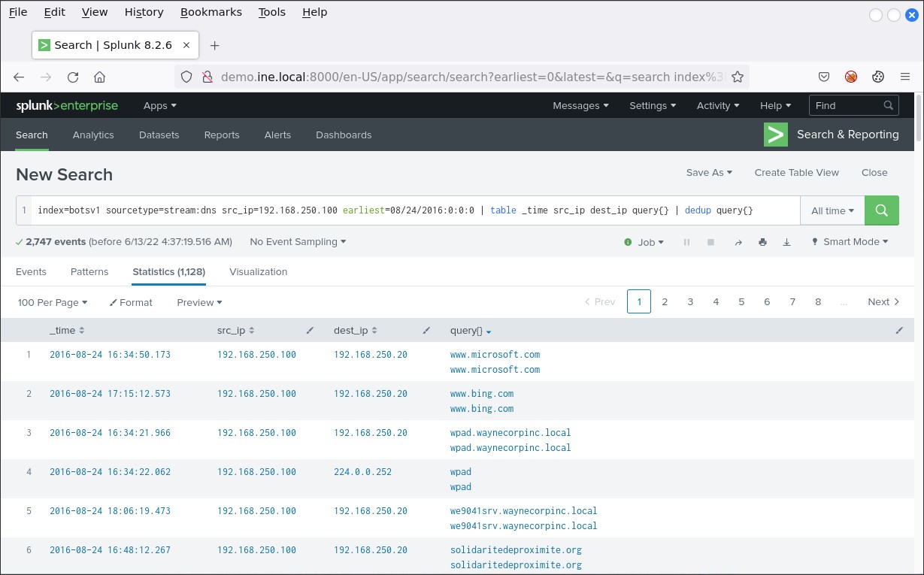Click the Export results download icon
Viewport: 924px width, 575px height.
coord(787,242)
